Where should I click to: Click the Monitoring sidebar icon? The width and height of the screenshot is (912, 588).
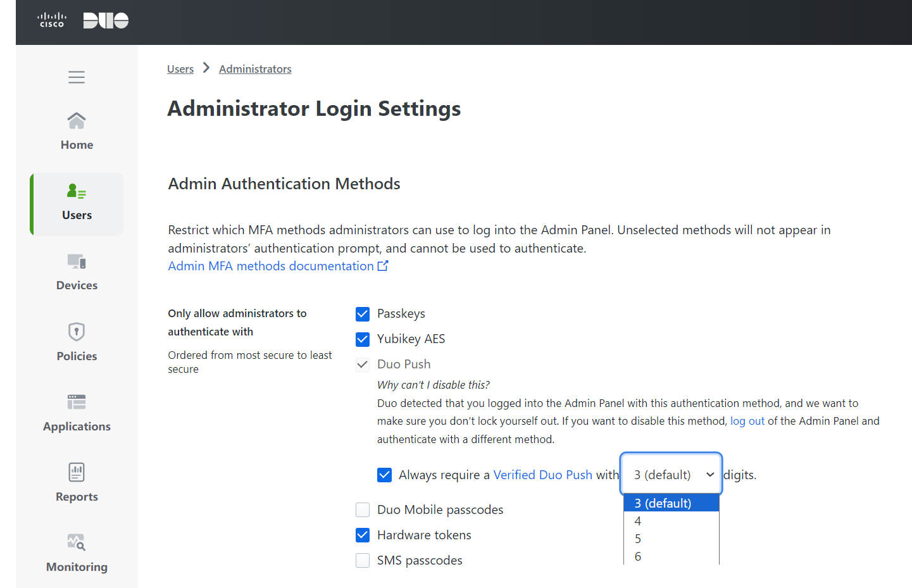77,542
